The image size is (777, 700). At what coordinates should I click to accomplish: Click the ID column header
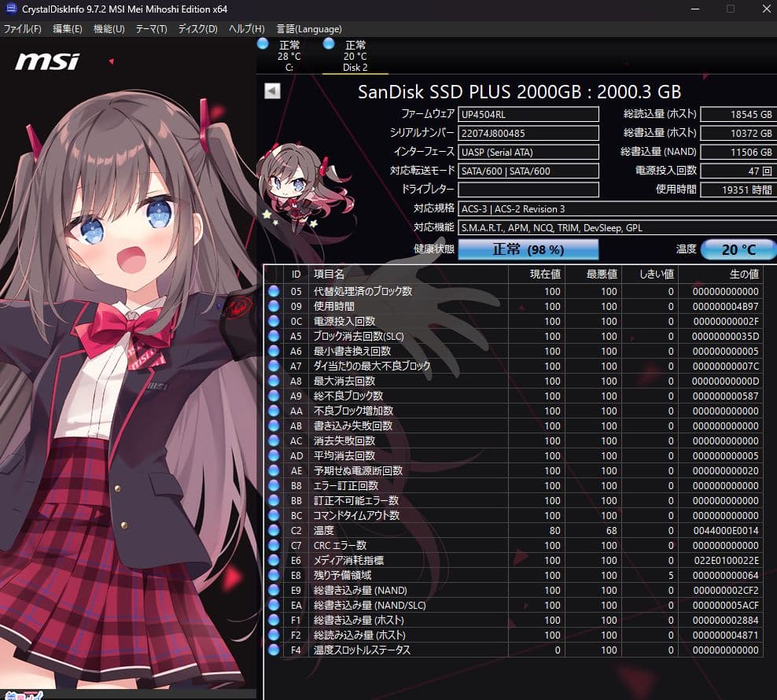pyautogui.click(x=296, y=274)
